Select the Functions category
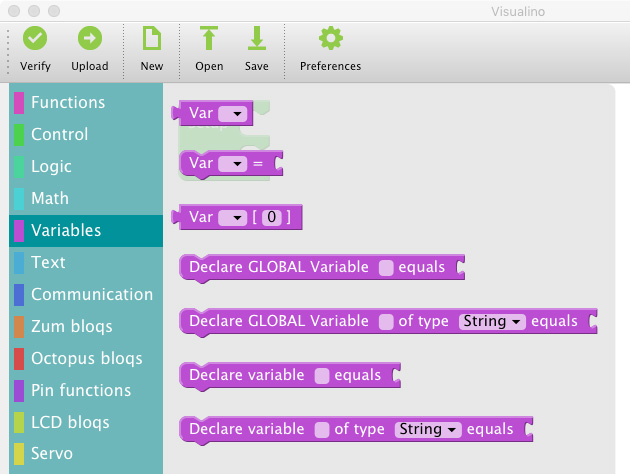Screen dimensions: 630x474 67,102
